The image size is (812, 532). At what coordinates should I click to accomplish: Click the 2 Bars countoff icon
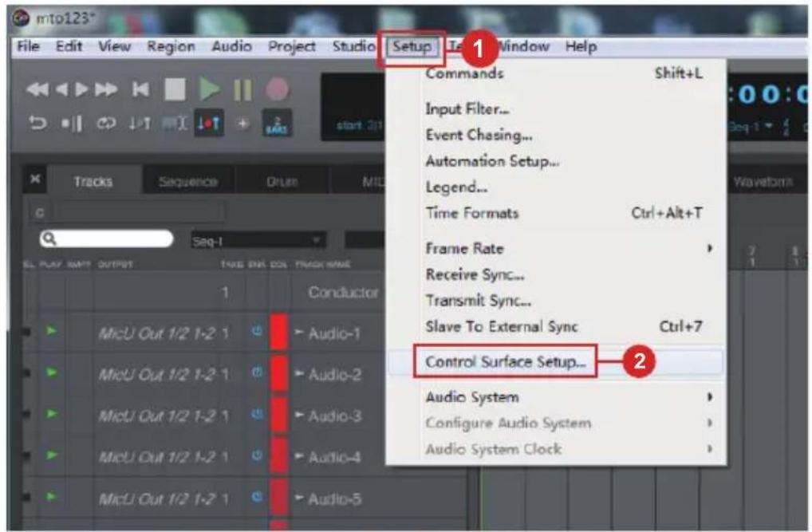click(x=277, y=124)
